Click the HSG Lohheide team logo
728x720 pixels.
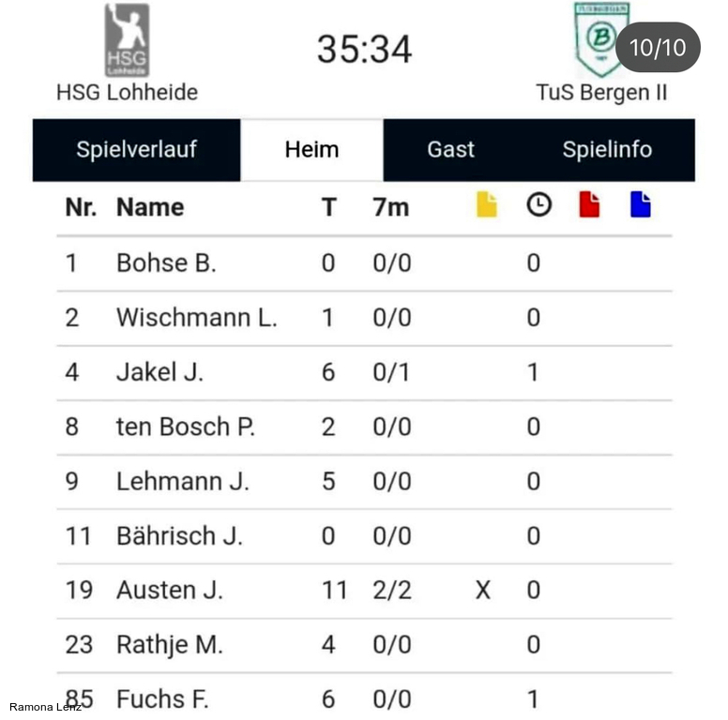[x=127, y=39]
